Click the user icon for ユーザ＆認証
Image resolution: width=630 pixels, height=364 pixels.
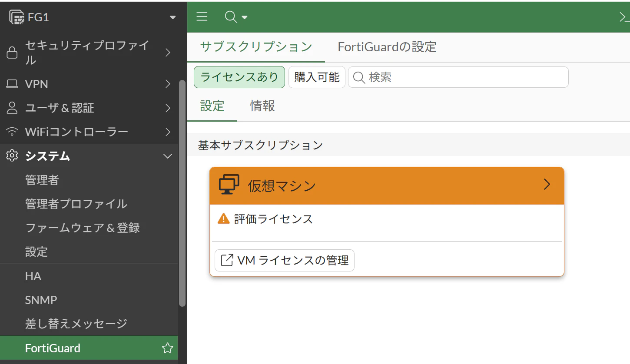12,108
